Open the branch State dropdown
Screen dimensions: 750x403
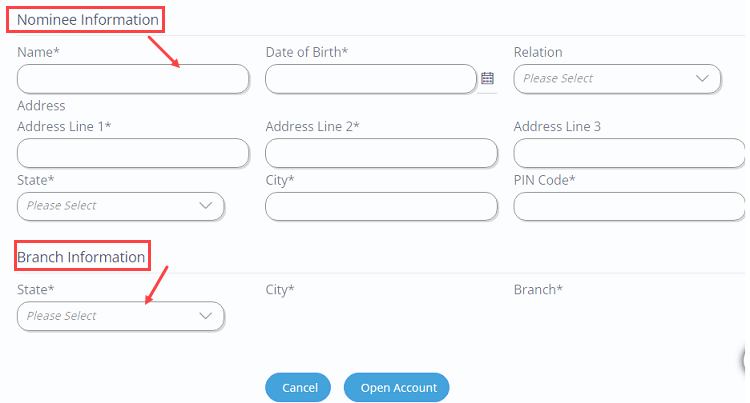(x=121, y=316)
